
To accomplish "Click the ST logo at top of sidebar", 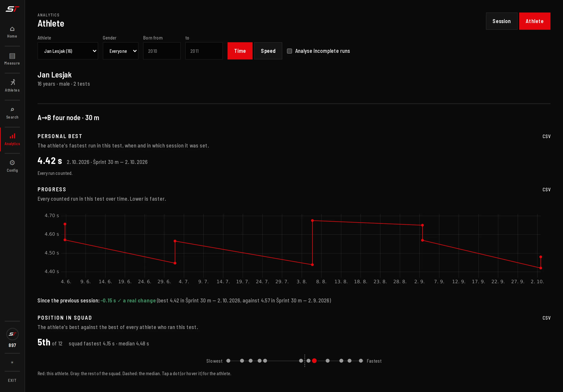I will click(12, 9).
